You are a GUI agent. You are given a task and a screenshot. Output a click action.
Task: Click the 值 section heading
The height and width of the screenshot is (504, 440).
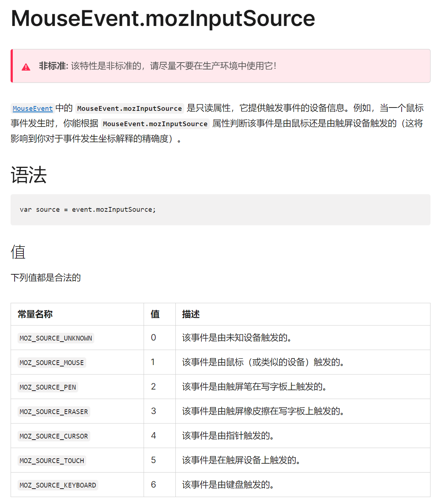tap(18, 252)
